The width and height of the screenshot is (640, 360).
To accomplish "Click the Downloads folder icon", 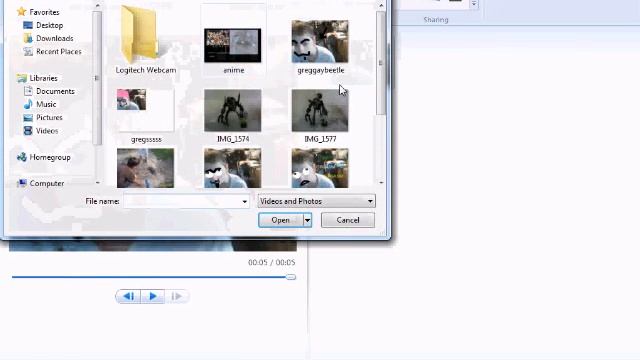I will click(28, 38).
